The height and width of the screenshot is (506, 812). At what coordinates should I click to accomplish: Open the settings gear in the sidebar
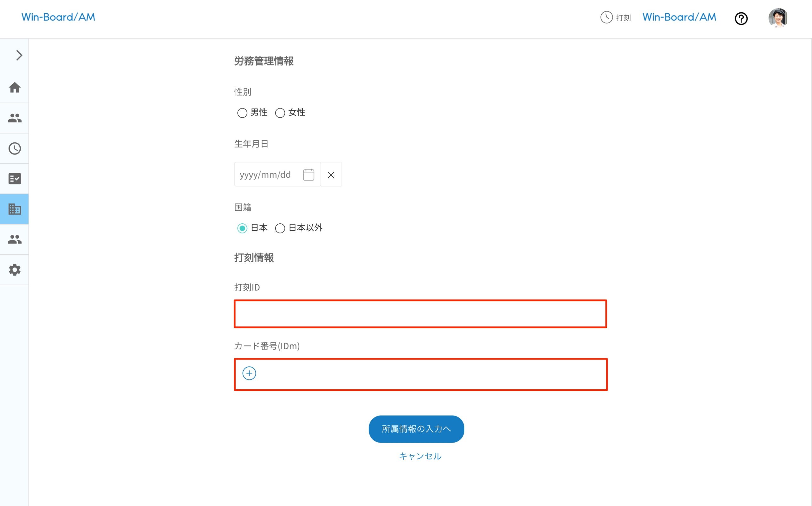[x=15, y=270]
